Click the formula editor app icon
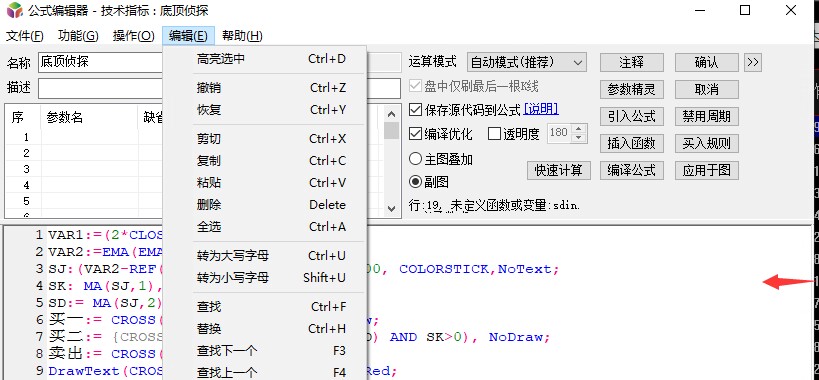Image resolution: width=819 pixels, height=380 pixels. pyautogui.click(x=15, y=10)
